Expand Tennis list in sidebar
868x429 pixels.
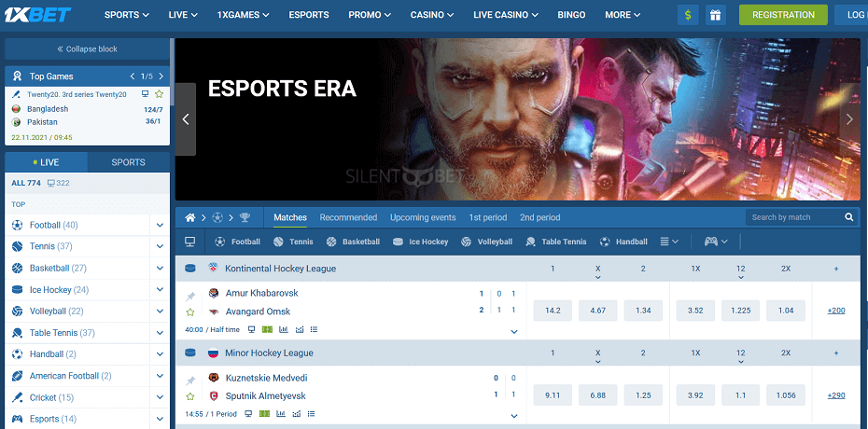pyautogui.click(x=160, y=246)
